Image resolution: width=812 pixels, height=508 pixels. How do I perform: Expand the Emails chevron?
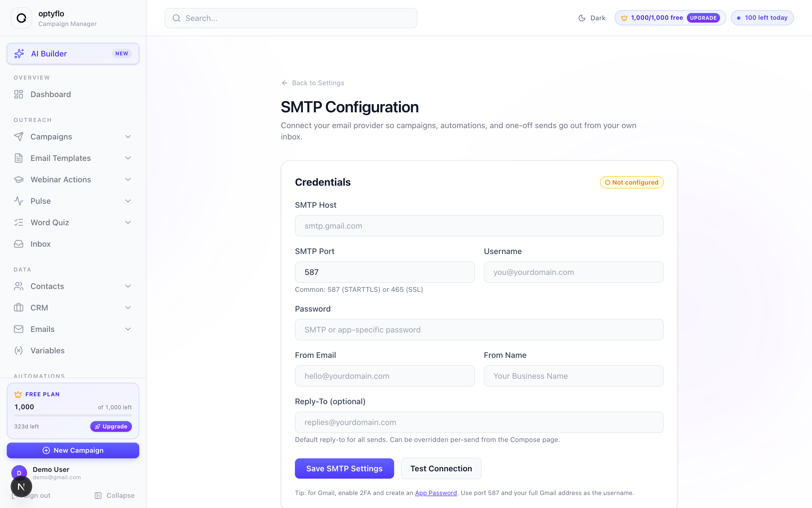click(x=128, y=329)
